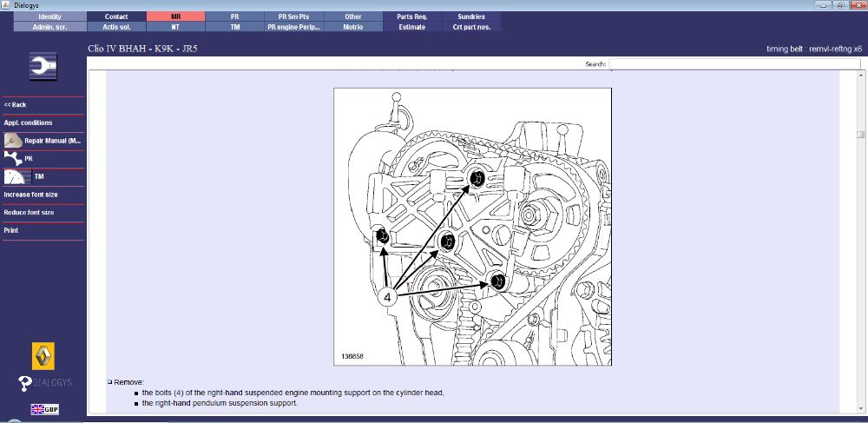This screenshot has height=423, width=868.
Task: Select the highlighted MR tab
Action: tap(175, 17)
